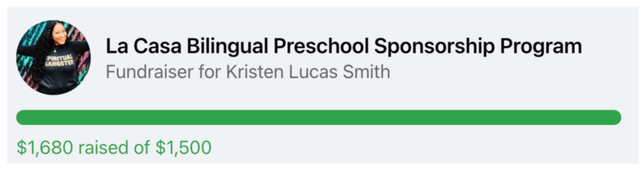
Task: Open the circular profile photo of the organizer
Action: (53, 58)
